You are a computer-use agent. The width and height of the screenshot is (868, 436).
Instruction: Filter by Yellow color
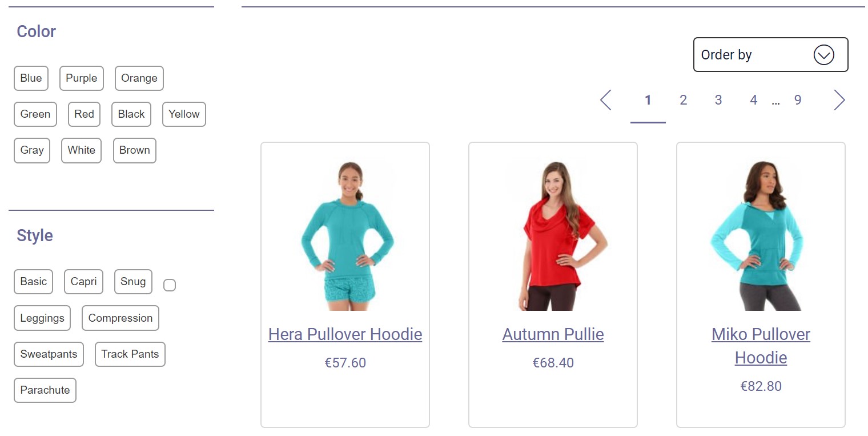pos(184,114)
